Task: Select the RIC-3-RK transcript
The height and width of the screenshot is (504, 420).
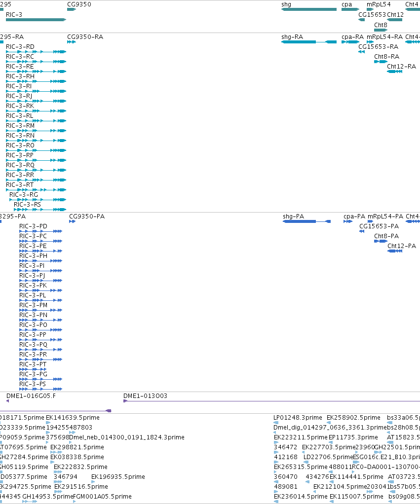Action: [x=20, y=106]
